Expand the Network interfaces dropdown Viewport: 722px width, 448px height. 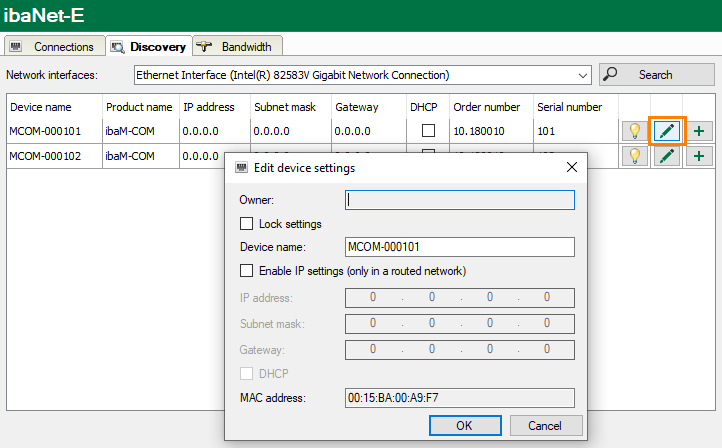[x=583, y=75]
